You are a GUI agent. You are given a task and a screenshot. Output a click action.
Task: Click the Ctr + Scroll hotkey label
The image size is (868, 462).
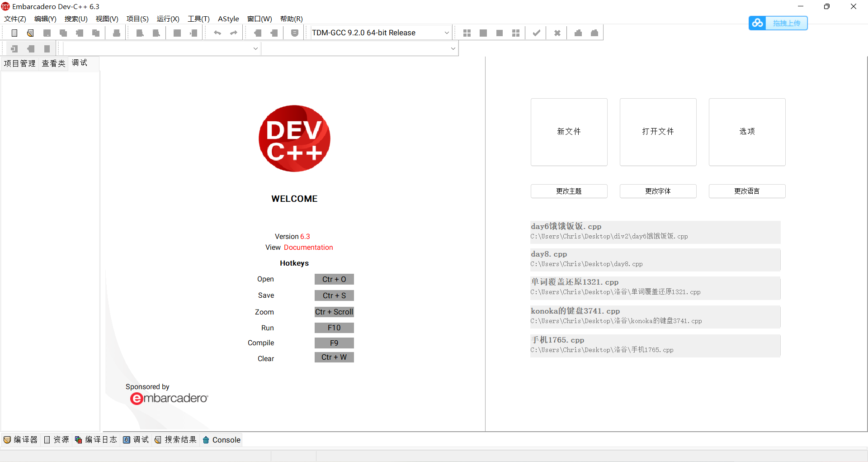tap(334, 312)
